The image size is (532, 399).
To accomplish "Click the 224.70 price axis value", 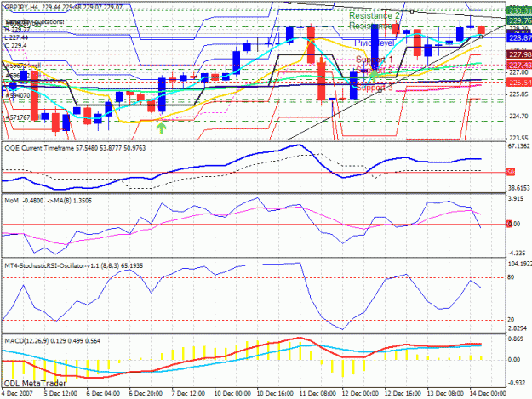I will coord(518,116).
